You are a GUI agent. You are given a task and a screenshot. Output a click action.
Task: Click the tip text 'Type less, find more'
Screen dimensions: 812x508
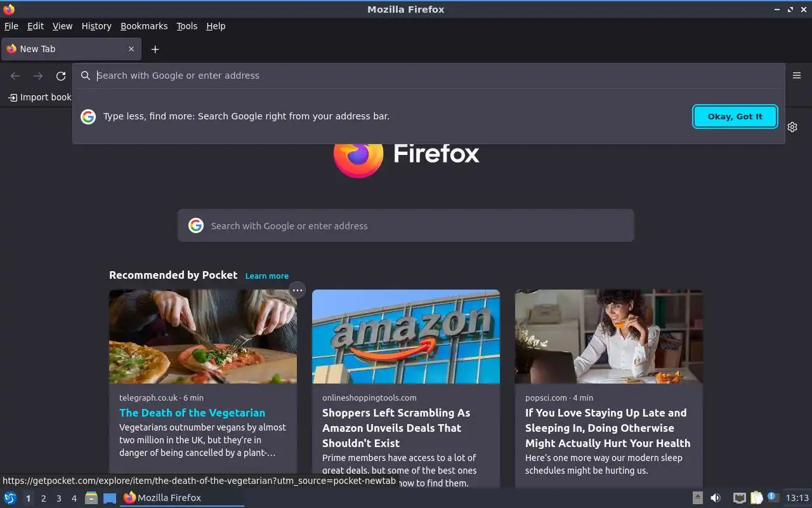[x=246, y=116]
